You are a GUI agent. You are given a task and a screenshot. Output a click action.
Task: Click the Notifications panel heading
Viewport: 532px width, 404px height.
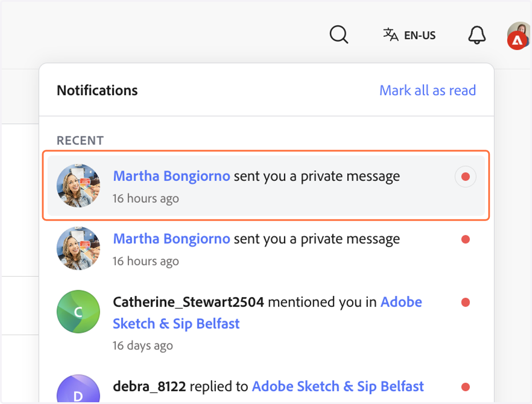click(x=97, y=90)
